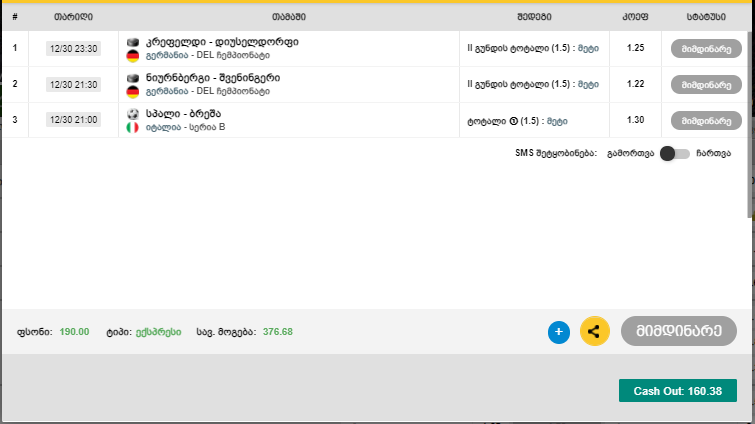755x424 pixels.
Task: Click თარიღი column header
Action: (73, 17)
